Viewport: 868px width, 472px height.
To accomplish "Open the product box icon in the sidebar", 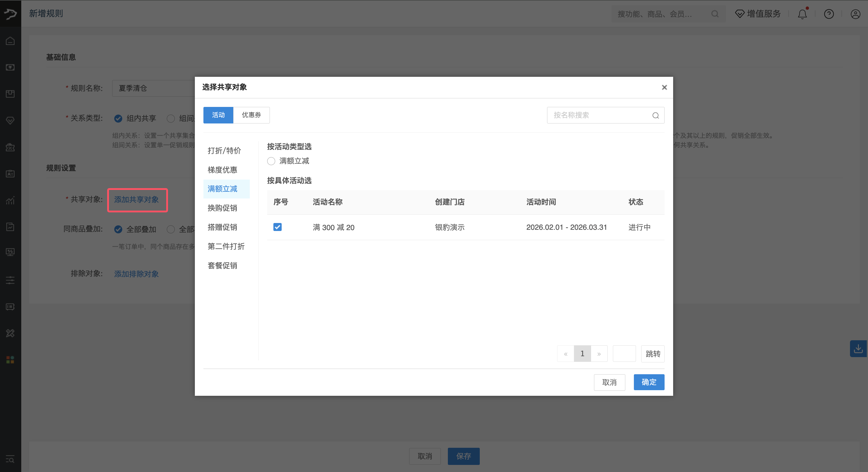I will (x=10, y=94).
